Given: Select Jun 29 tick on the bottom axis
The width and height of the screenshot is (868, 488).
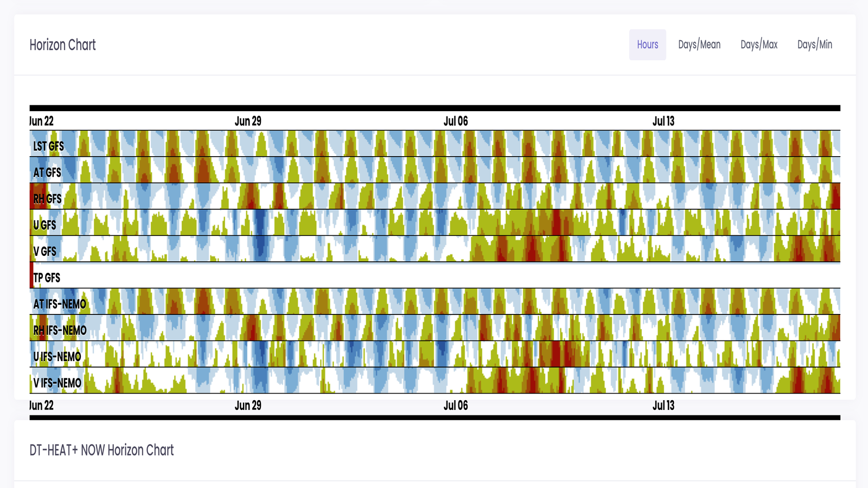Looking at the screenshot, I should [248, 406].
